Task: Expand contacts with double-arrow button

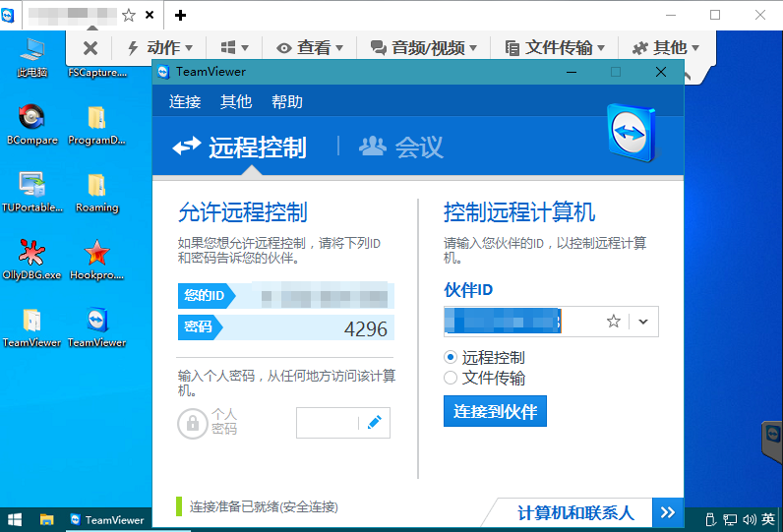Action: tap(668, 512)
